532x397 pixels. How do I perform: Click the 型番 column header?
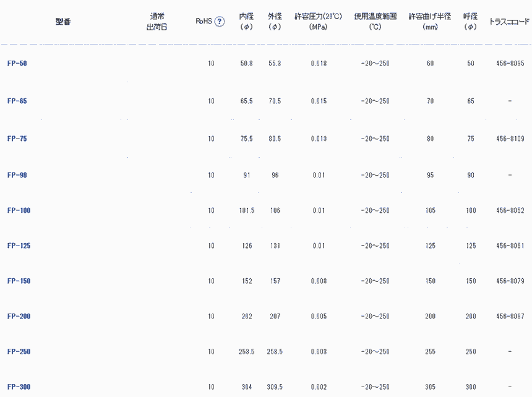click(62, 21)
